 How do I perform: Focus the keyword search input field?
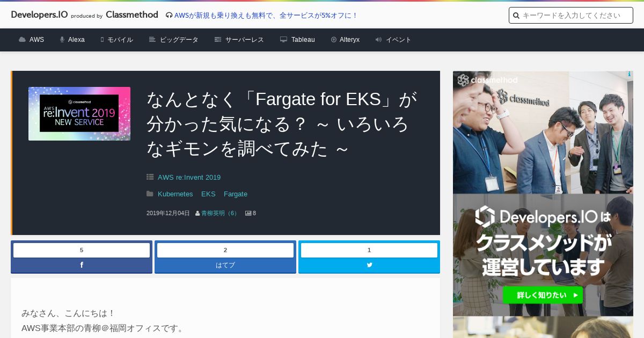click(571, 16)
